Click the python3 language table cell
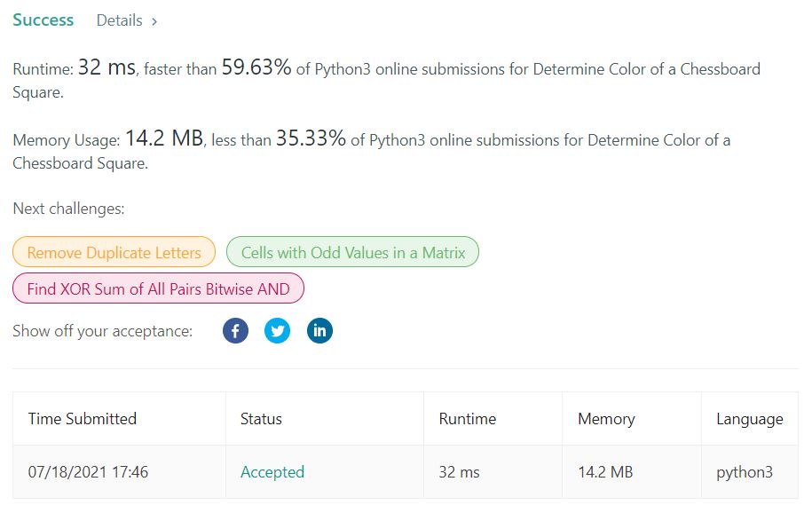This screenshot has width=812, height=521. [x=745, y=472]
